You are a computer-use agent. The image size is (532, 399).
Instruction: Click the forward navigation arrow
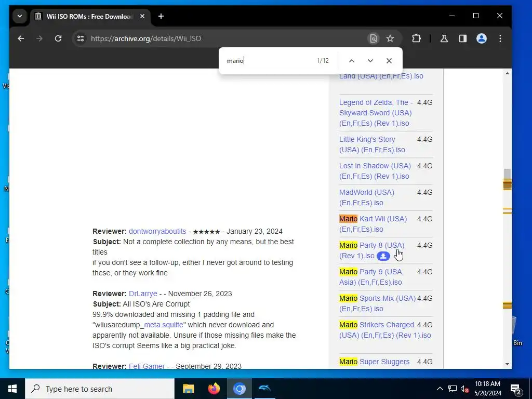[39, 38]
